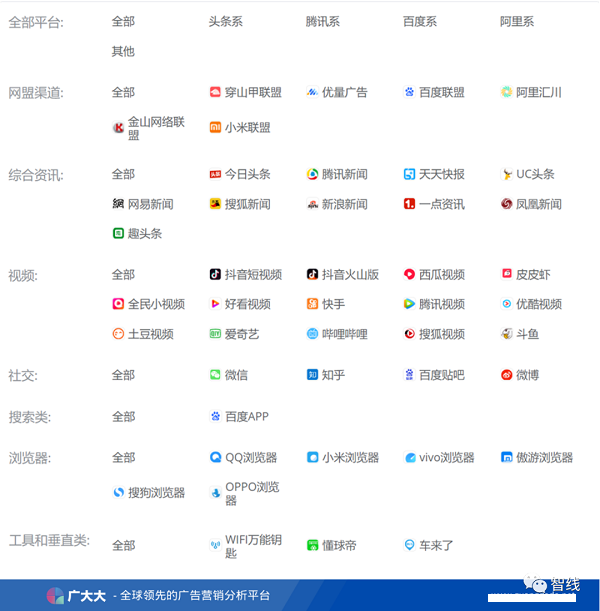This screenshot has width=600, height=611.
Task: Select 全部 in the 浏览器 row
Action: point(123,457)
